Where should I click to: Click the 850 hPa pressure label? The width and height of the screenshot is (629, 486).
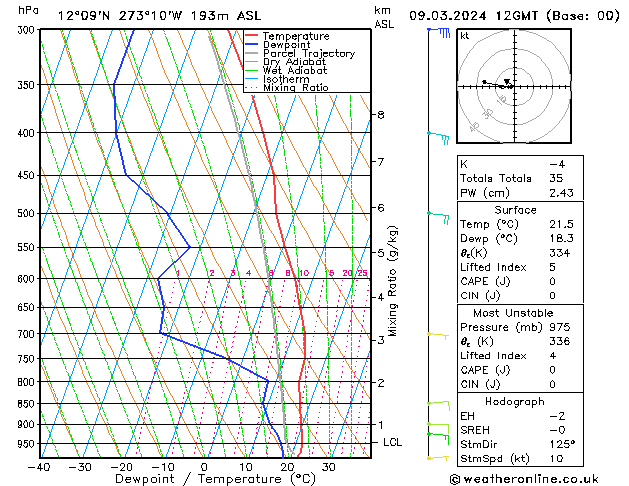28,404
